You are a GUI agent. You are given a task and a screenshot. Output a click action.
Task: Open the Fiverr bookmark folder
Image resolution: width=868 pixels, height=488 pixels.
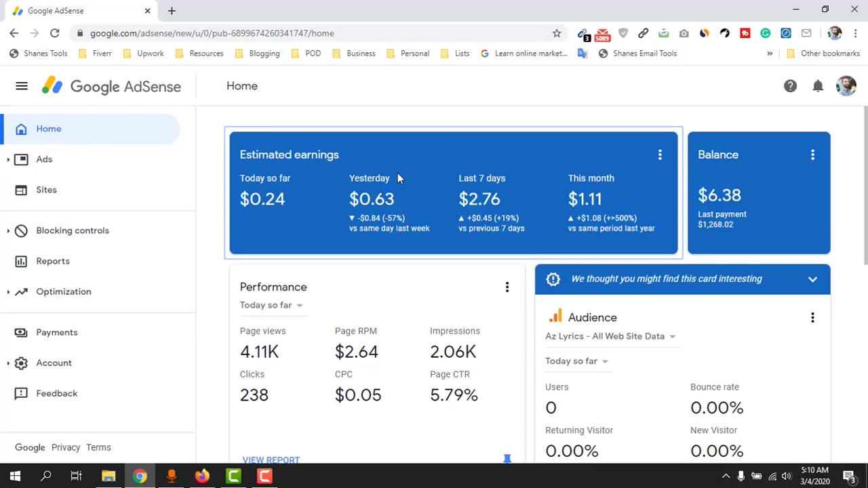pos(95,54)
